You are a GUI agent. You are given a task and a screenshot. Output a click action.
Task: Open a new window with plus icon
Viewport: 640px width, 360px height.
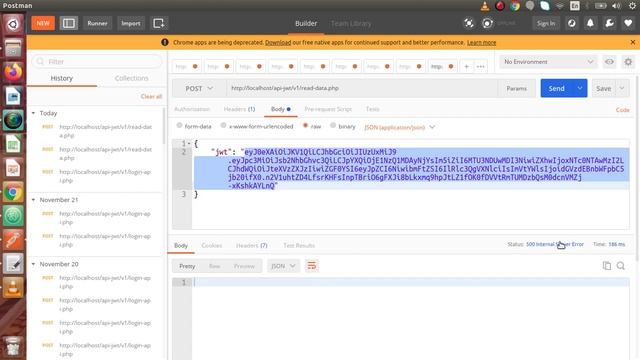click(158, 23)
